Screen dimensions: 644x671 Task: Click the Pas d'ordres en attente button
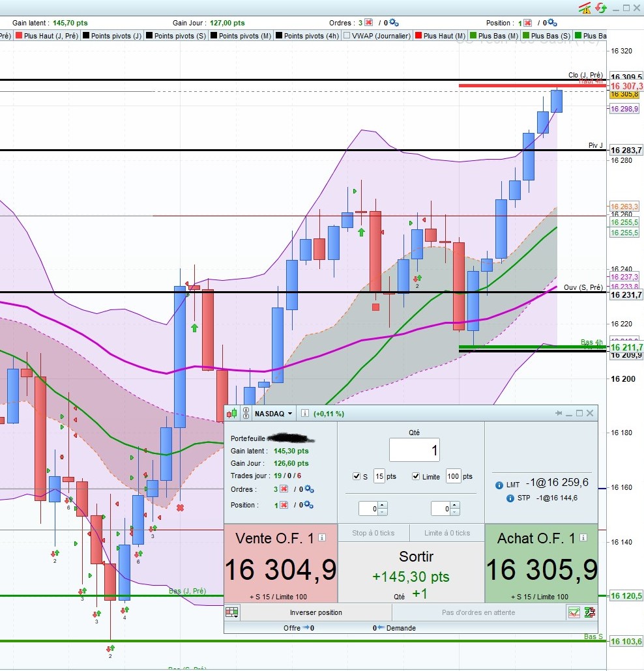pos(478,612)
